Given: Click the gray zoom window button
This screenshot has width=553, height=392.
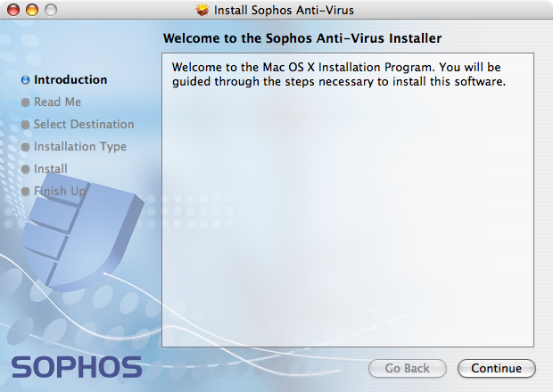Looking at the screenshot, I should (51, 10).
